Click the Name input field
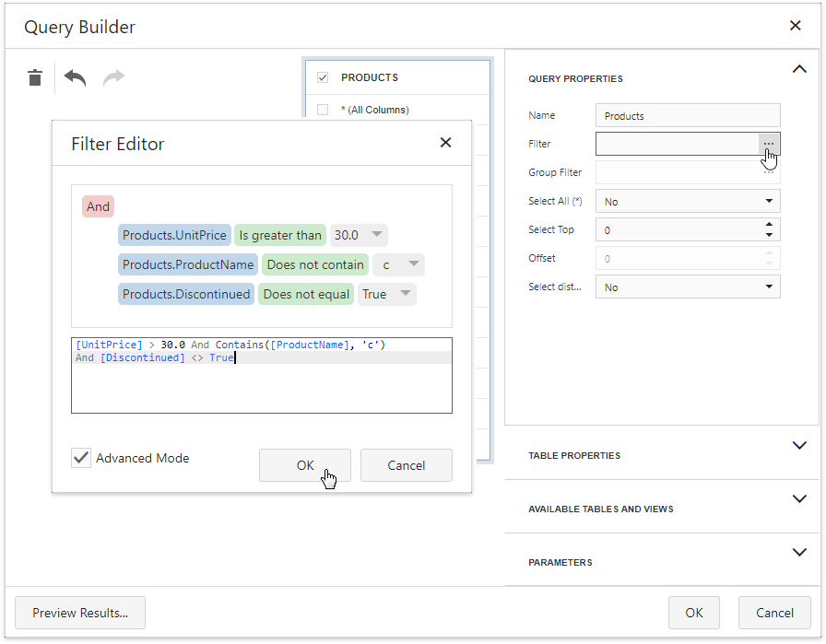This screenshot has width=826, height=644. 688,116
